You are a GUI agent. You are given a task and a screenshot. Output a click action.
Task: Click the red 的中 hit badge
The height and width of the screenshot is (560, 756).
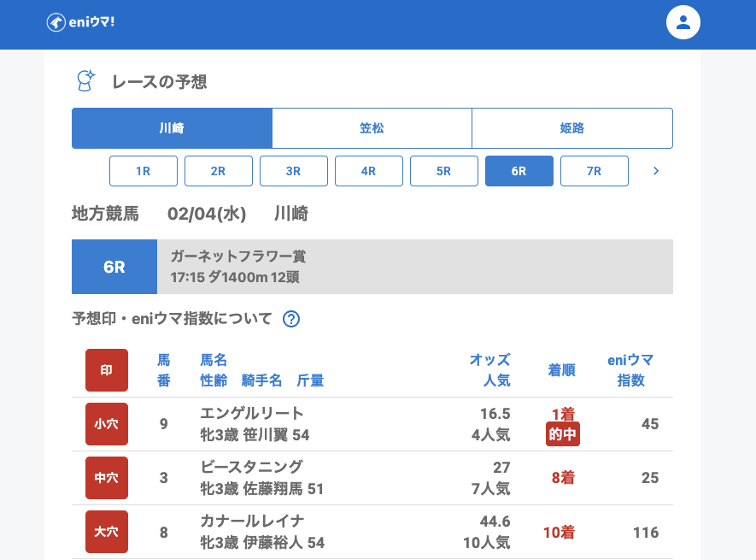tap(563, 434)
